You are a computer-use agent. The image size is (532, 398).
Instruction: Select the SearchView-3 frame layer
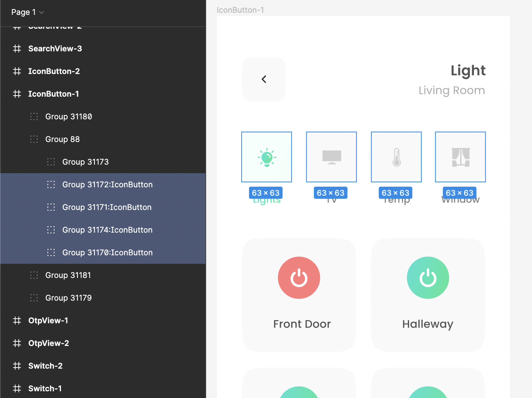(103, 49)
